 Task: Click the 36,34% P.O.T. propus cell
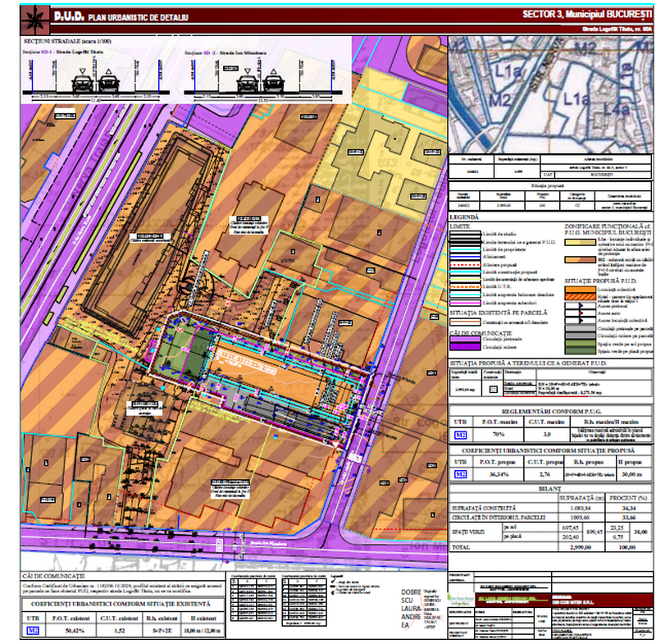click(x=498, y=474)
